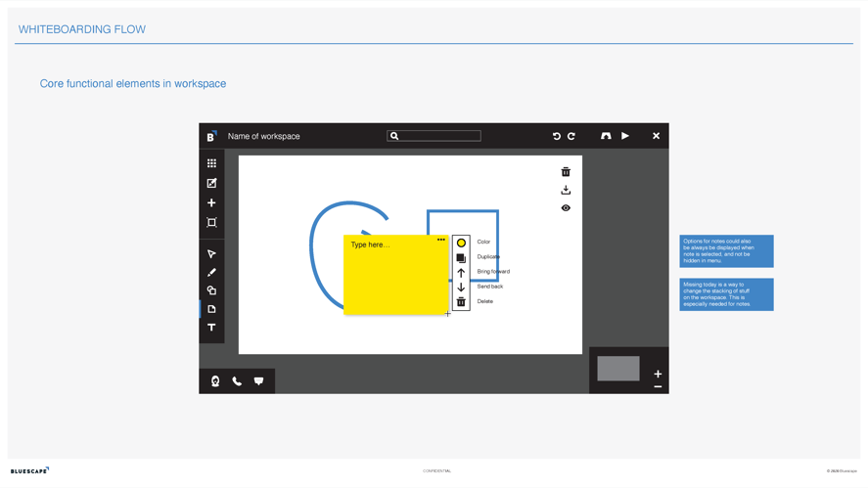The height and width of the screenshot is (488, 868).
Task: Pick the arrow Select pointer tool
Action: [211, 254]
